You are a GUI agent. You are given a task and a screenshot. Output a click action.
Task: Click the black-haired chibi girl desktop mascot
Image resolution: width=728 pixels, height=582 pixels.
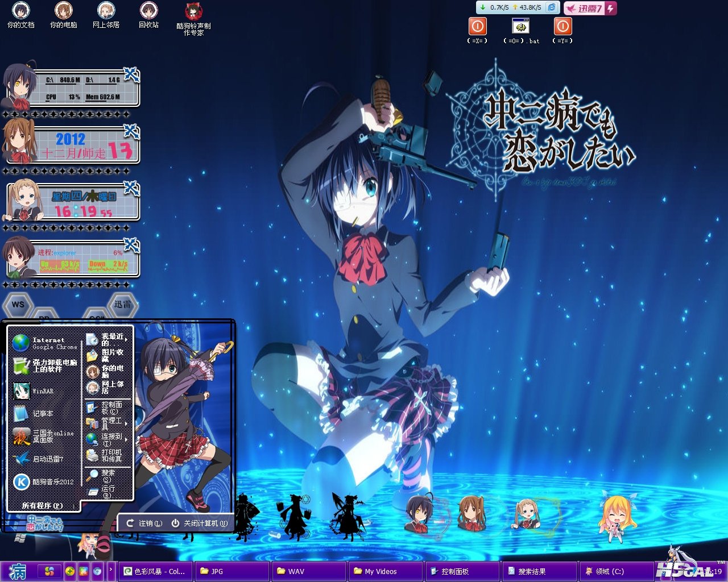click(x=419, y=513)
